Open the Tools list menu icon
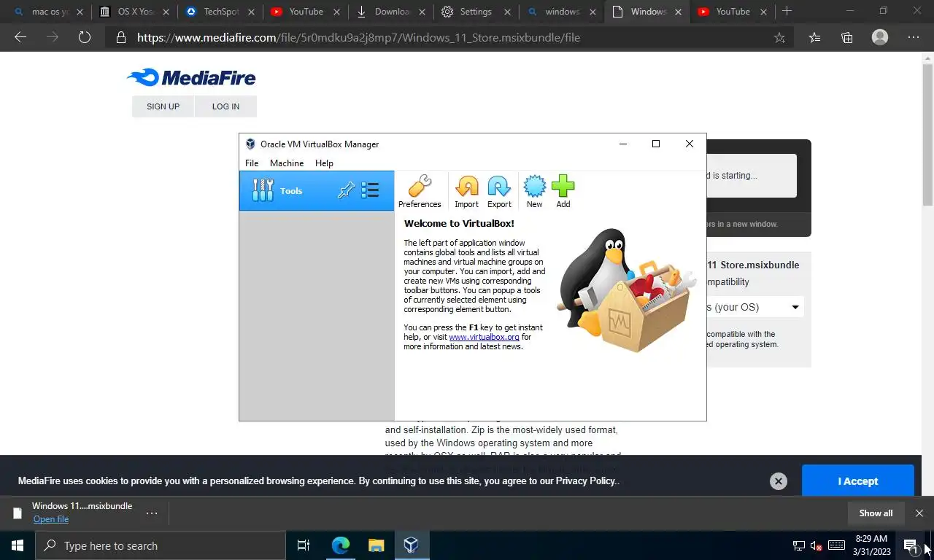The height and width of the screenshot is (560, 934). (370, 190)
